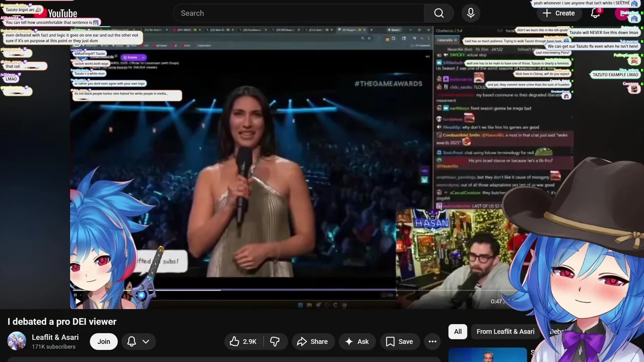This screenshot has width=644, height=362.
Task: Focus the Search input field
Action: pos(298,13)
